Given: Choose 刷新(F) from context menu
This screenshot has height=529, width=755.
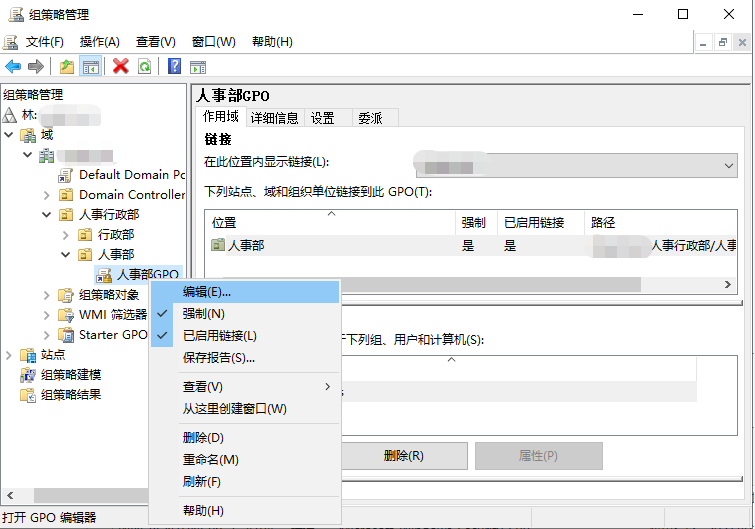Looking at the screenshot, I should pyautogui.click(x=245, y=481).
